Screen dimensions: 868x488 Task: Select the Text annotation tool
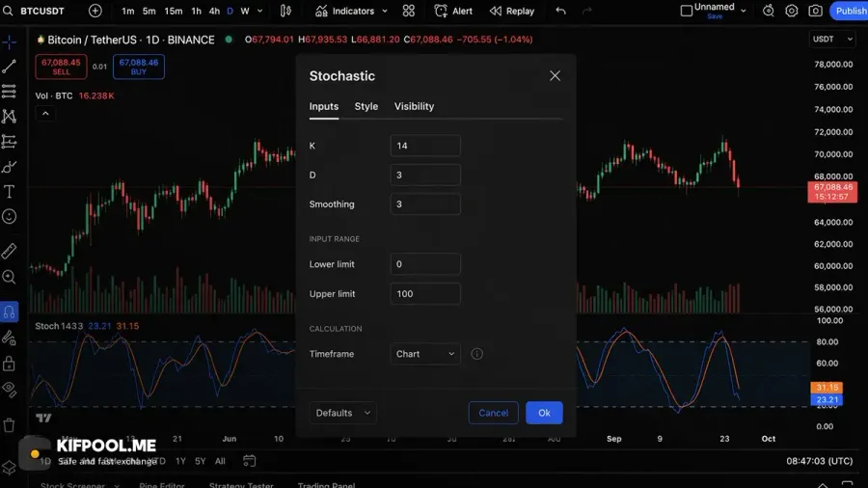point(10,191)
